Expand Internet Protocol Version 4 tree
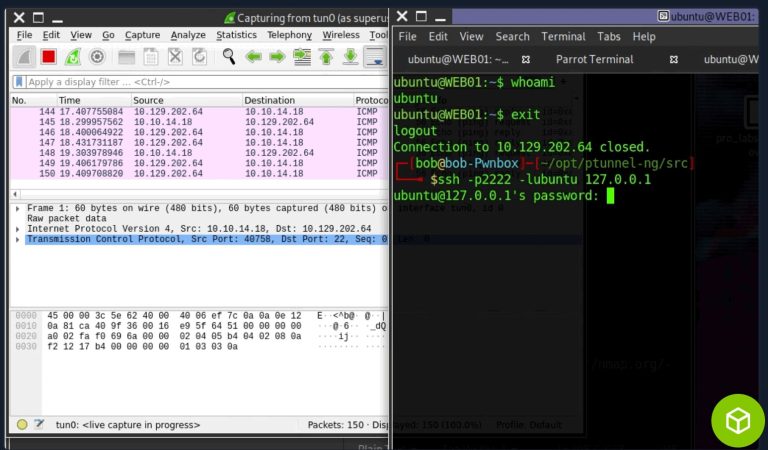This screenshot has width=768, height=450. point(16,229)
